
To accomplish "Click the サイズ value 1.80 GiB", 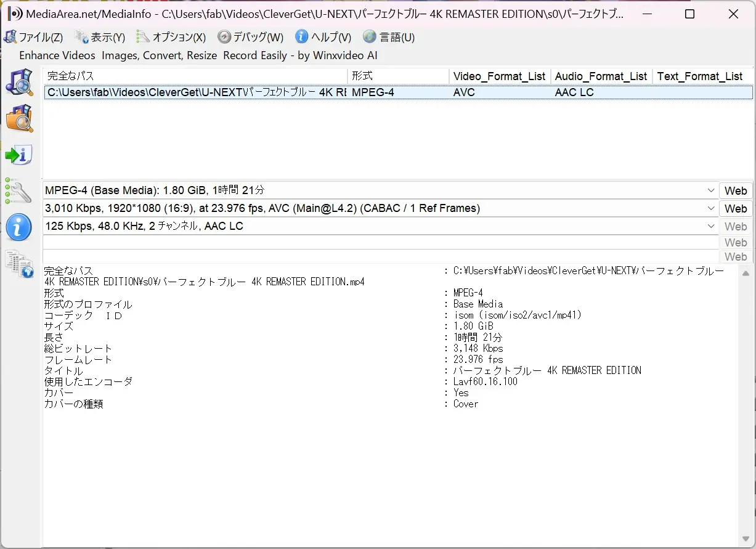I will coord(473,326).
